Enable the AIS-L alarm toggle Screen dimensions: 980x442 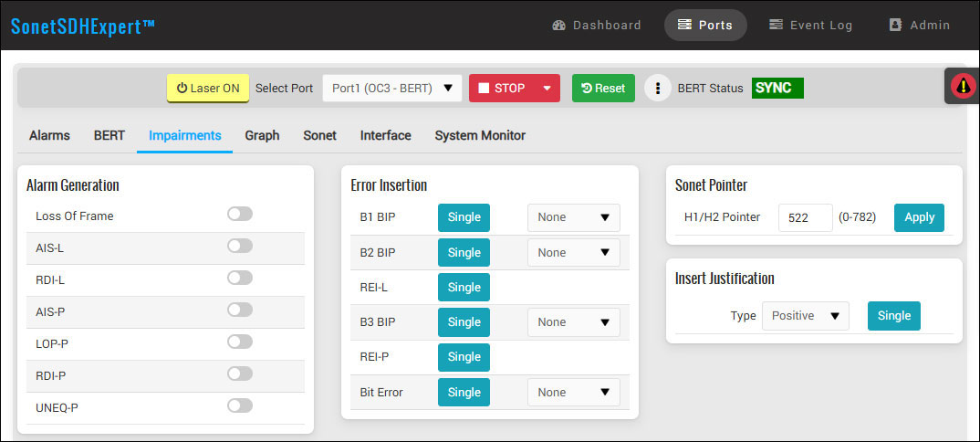[x=240, y=246]
